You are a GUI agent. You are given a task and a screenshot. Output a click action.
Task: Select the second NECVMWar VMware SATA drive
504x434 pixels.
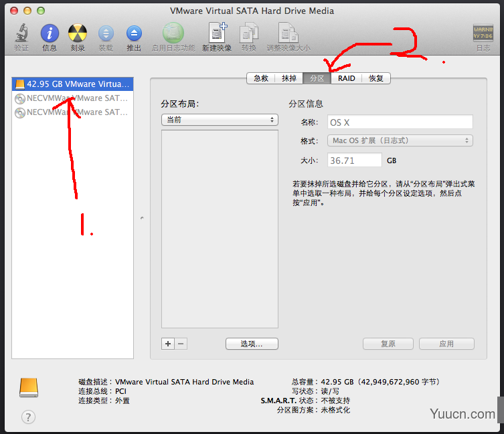tap(73, 112)
